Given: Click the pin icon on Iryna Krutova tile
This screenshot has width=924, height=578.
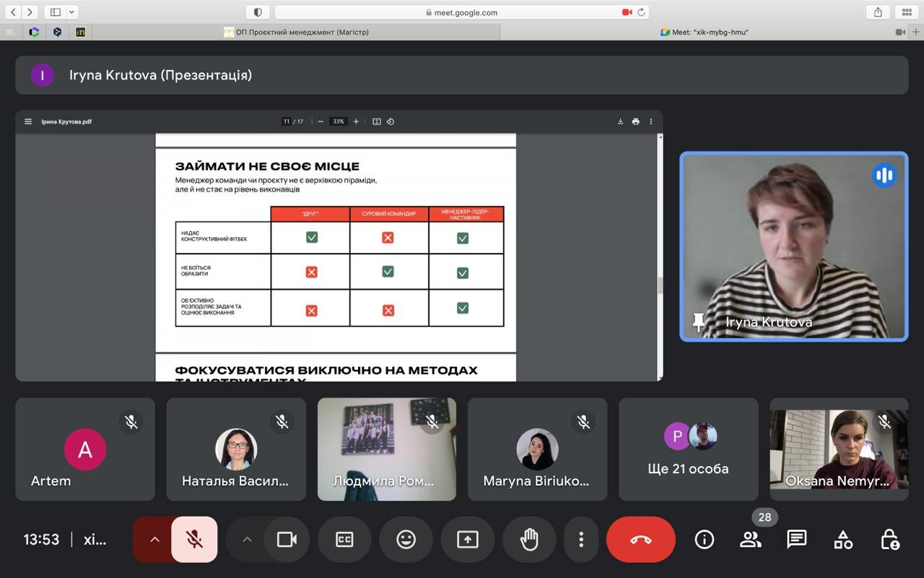Looking at the screenshot, I should pyautogui.click(x=699, y=322).
